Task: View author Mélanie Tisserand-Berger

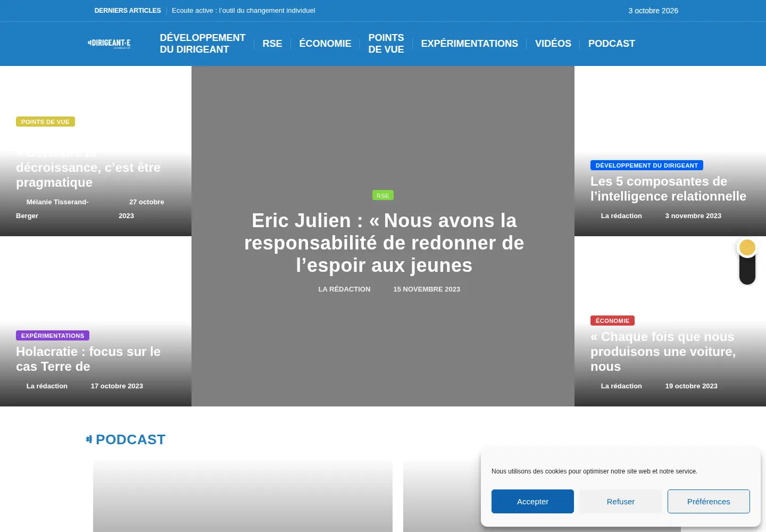Action: point(52,209)
